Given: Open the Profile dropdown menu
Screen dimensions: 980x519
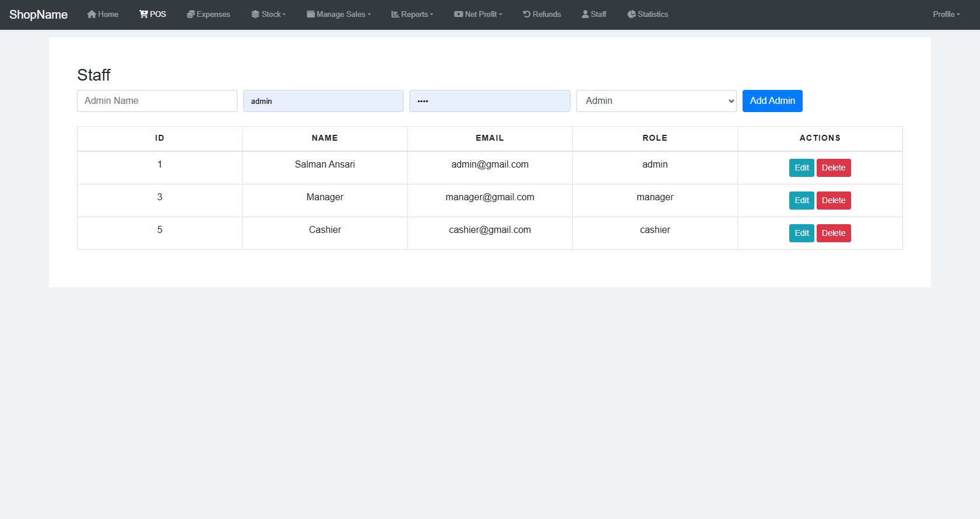Looking at the screenshot, I should click(946, 14).
